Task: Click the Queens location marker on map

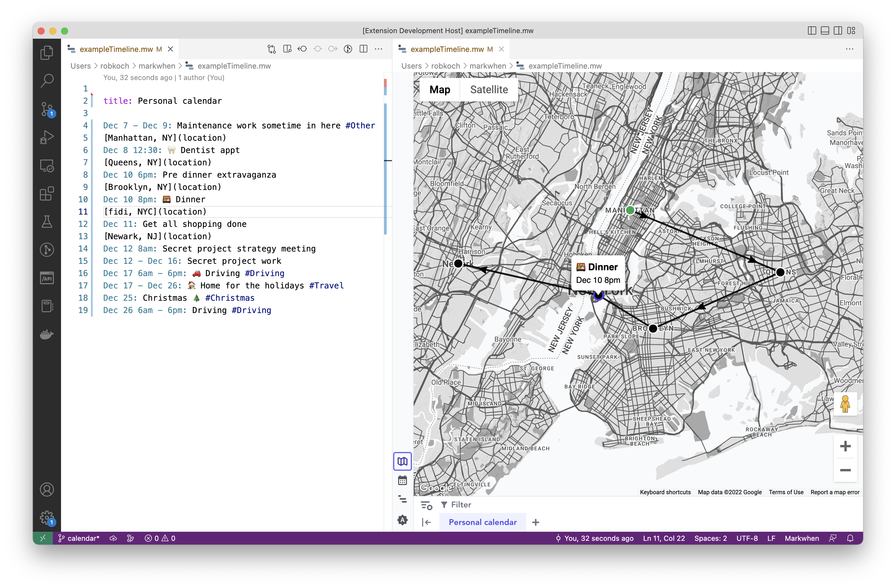Action: (780, 272)
